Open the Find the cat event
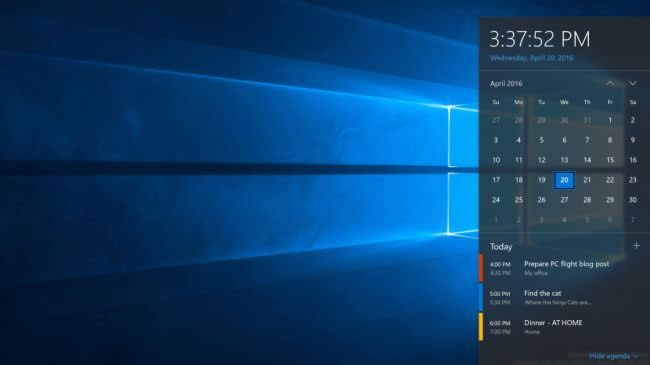 (x=564, y=297)
